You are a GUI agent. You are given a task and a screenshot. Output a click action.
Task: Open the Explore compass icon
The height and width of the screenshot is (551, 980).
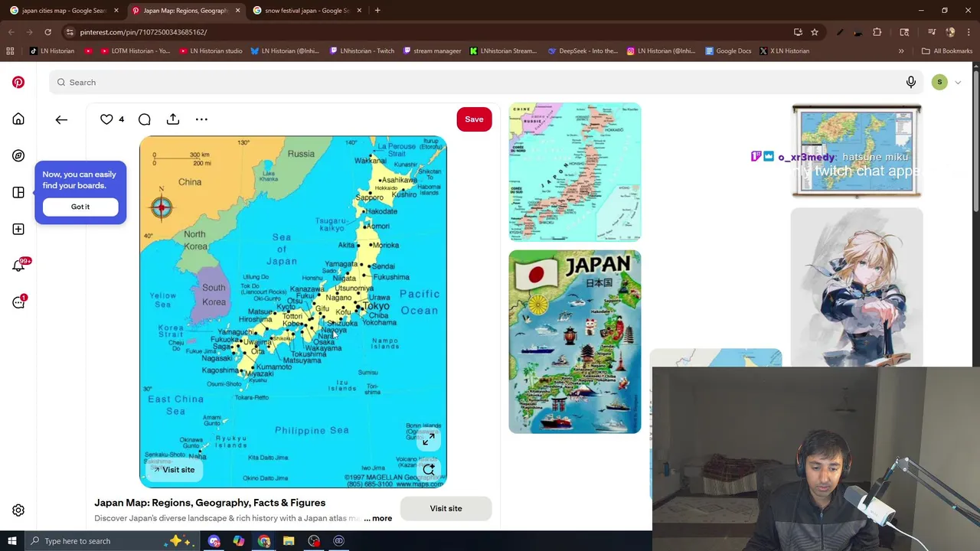[18, 155]
